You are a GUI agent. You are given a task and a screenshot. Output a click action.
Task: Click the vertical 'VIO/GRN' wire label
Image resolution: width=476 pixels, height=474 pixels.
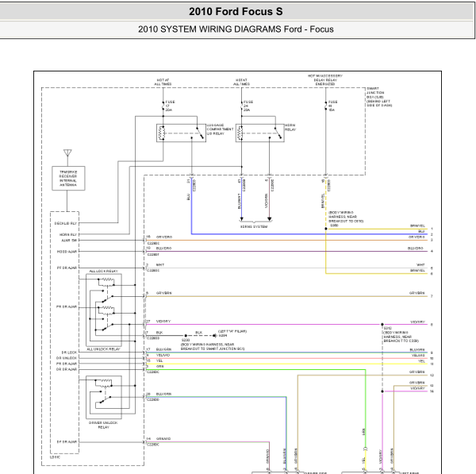coord(267,201)
